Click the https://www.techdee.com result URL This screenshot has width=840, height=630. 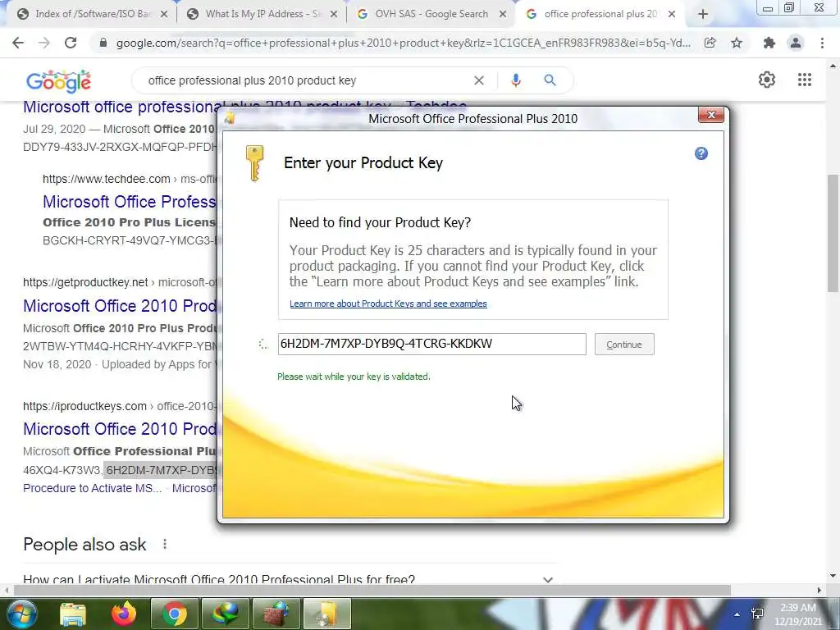[106, 179]
